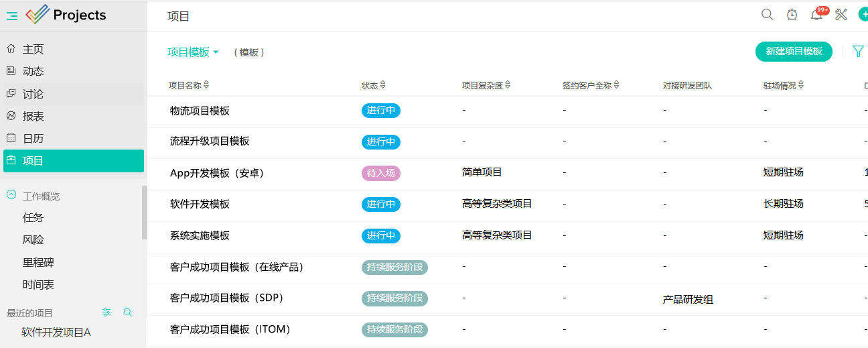Image resolution: width=868 pixels, height=348 pixels.
Task: Open 报表 in the sidebar
Action: pyautogui.click(x=33, y=116)
